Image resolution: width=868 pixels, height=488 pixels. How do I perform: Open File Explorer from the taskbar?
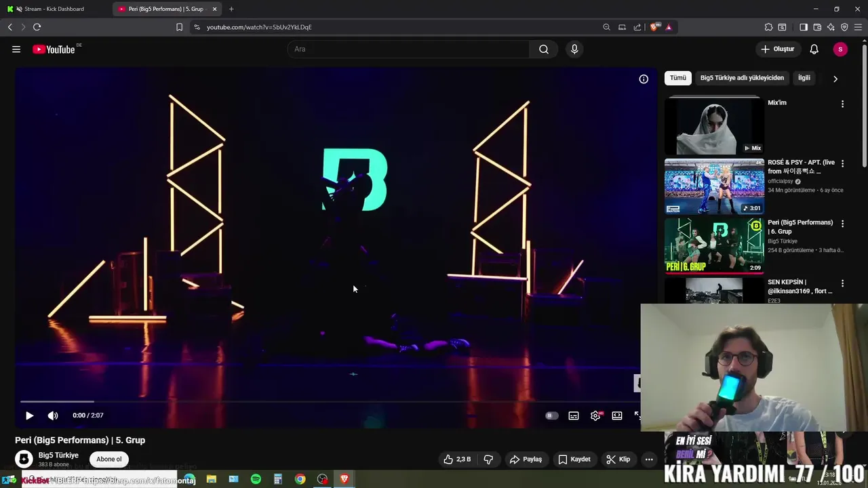click(212, 479)
